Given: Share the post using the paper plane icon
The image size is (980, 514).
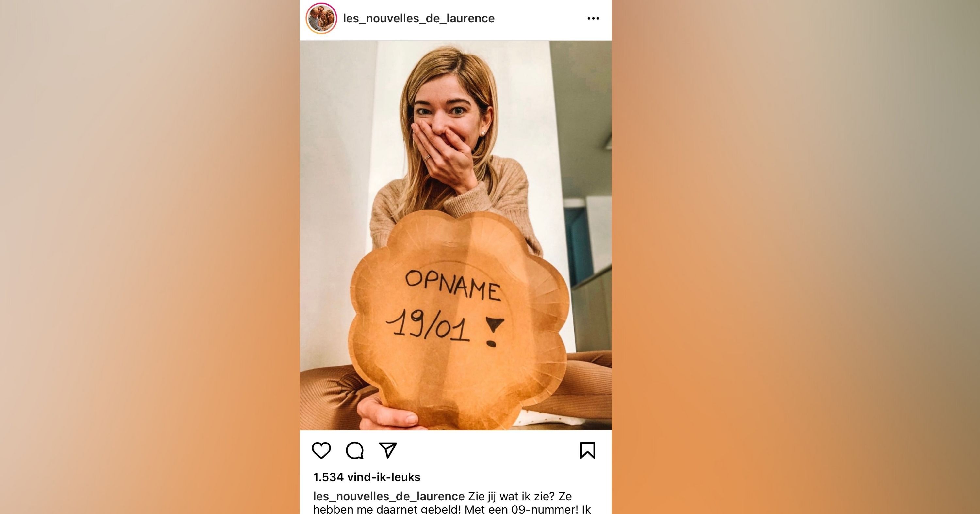Looking at the screenshot, I should [x=388, y=450].
